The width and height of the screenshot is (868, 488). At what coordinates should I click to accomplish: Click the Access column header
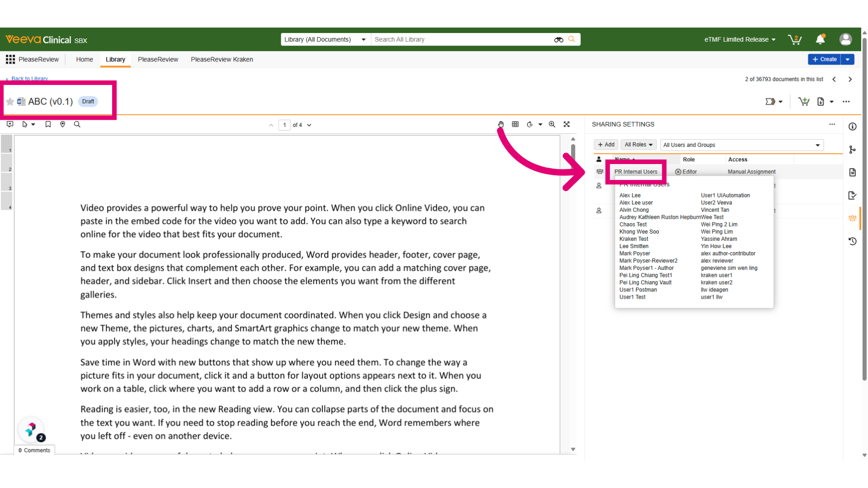(x=737, y=160)
